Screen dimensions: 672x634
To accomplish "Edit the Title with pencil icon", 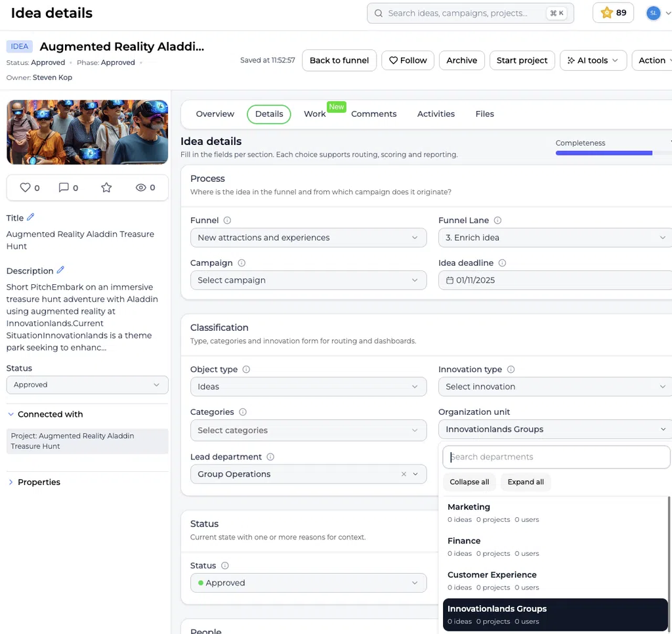I will pos(30,217).
